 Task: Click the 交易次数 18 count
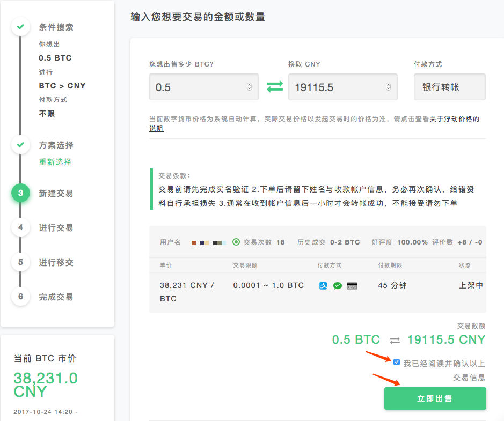(264, 242)
